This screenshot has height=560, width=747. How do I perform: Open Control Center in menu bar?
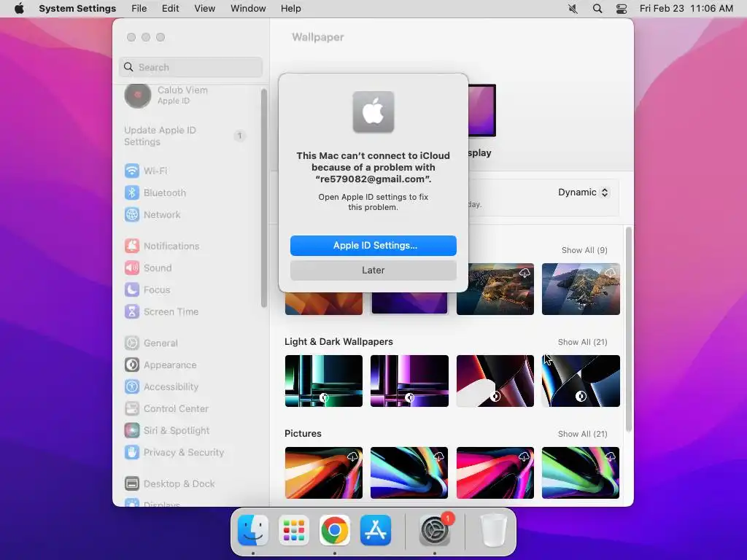point(622,9)
